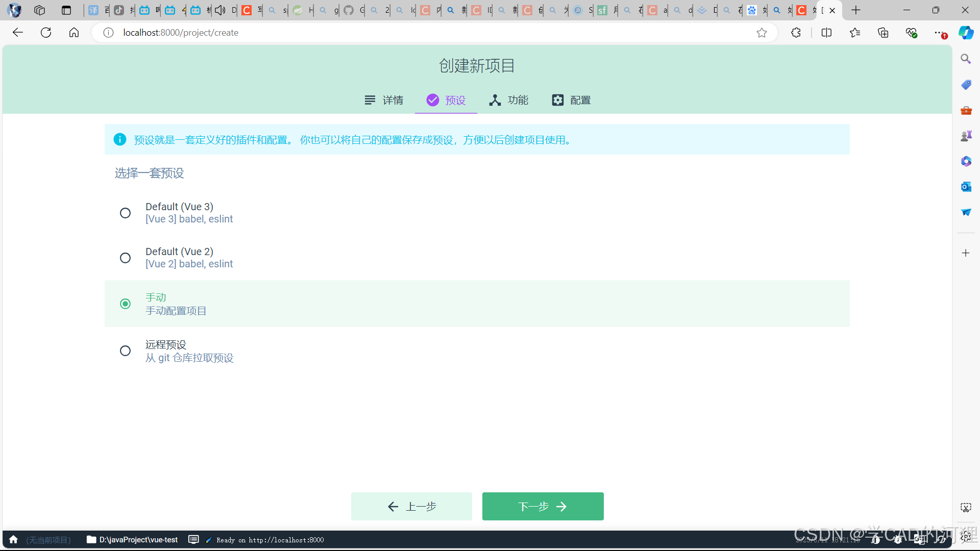
Task: Open the 配置 tab
Action: pyautogui.click(x=571, y=100)
